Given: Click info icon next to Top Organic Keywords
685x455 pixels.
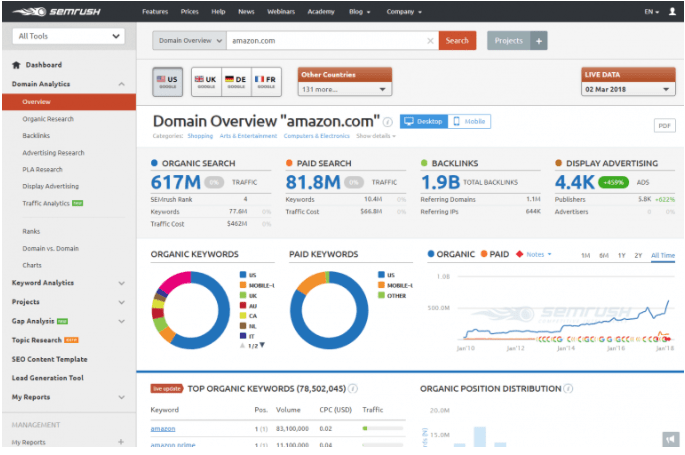Looking at the screenshot, I should pos(353,388).
